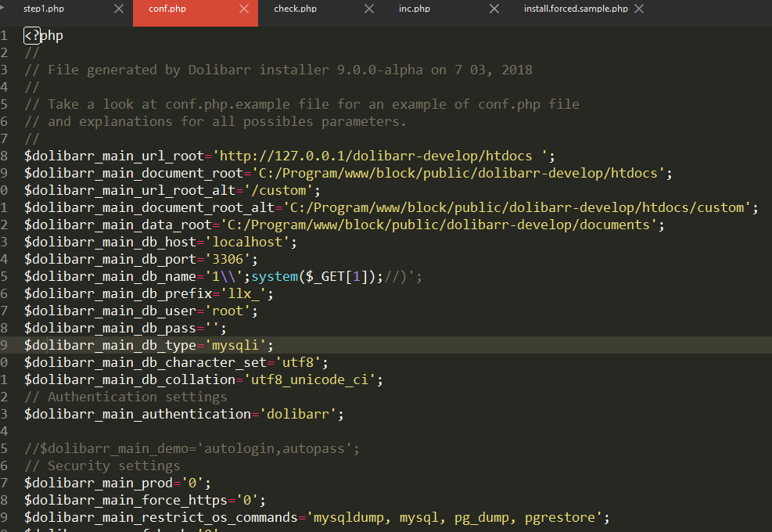Click the $dolibarr_main_url_root variable
The height and width of the screenshot is (532, 772).
click(x=114, y=156)
